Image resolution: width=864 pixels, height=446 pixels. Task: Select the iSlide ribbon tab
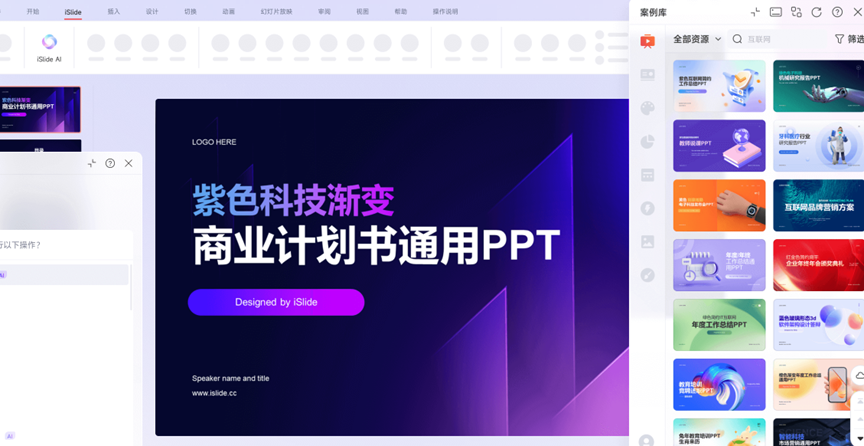click(73, 12)
